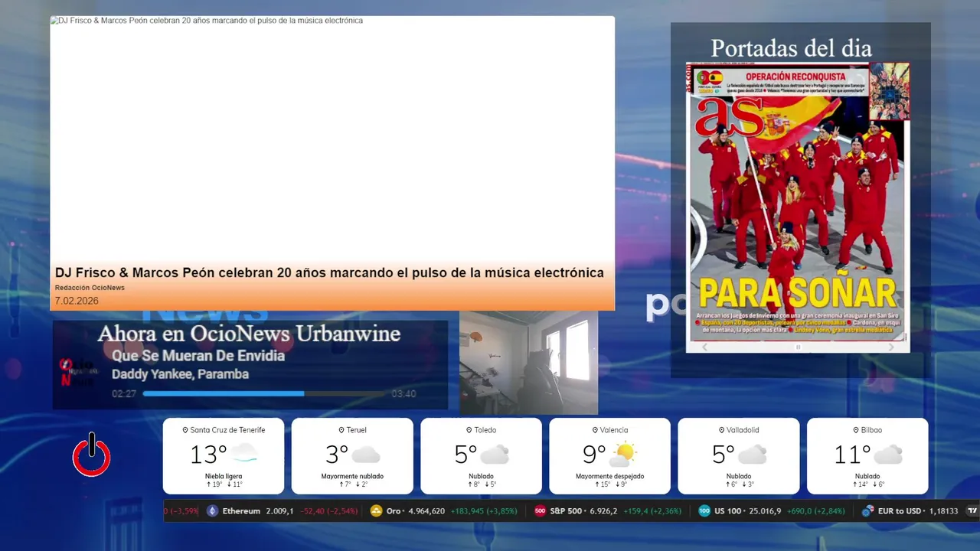Click the Valencia 9° temperature
The height and width of the screenshot is (551, 980).
point(594,455)
